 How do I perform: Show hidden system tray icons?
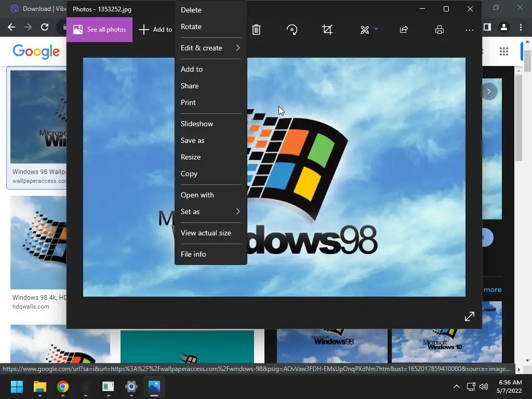pos(457,387)
